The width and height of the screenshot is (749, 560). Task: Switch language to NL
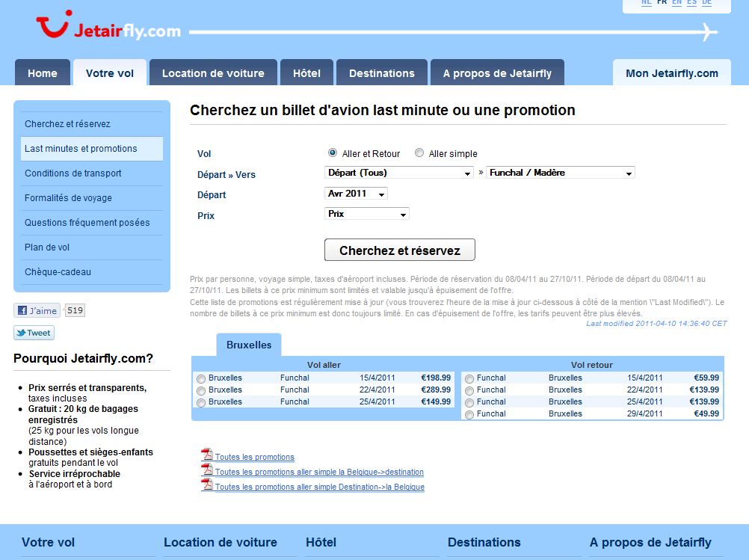(647, 2)
